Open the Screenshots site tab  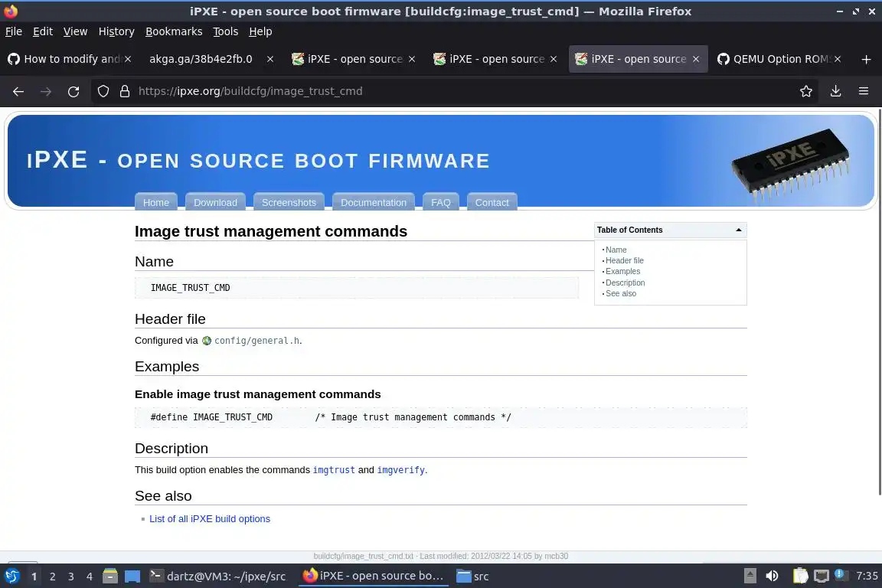[x=289, y=203]
